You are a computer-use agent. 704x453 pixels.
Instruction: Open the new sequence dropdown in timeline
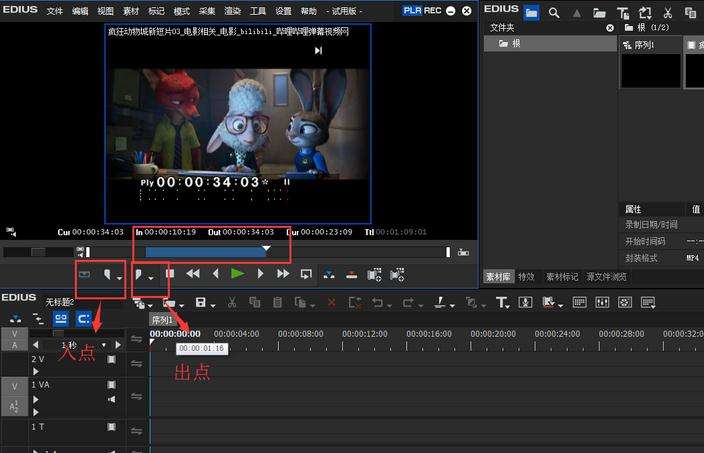[x=150, y=306]
